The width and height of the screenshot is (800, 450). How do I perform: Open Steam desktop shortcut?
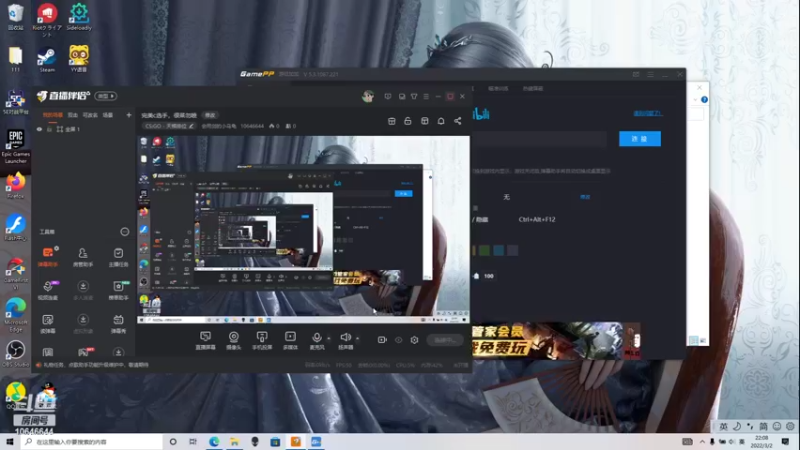coord(47,60)
